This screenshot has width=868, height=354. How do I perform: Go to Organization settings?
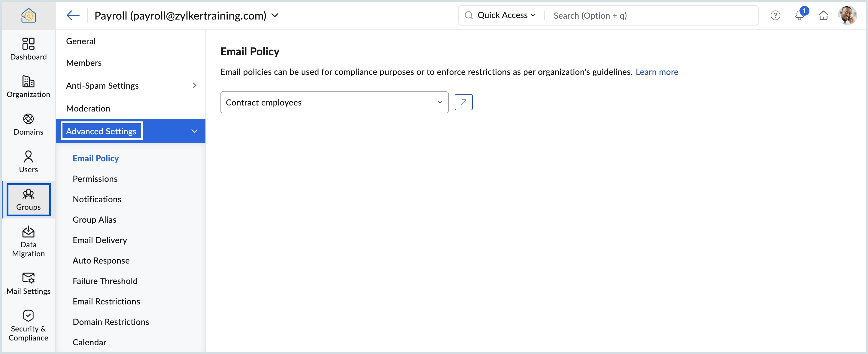(x=28, y=87)
